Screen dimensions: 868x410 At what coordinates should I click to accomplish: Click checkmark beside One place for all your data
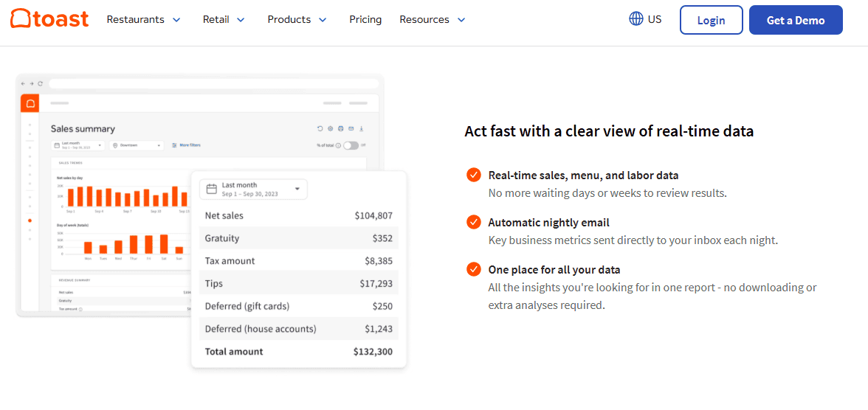474,269
